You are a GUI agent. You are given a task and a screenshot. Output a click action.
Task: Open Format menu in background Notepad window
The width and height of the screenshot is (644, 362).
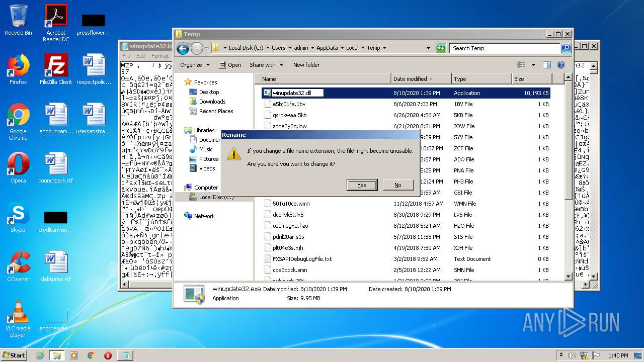click(x=160, y=56)
